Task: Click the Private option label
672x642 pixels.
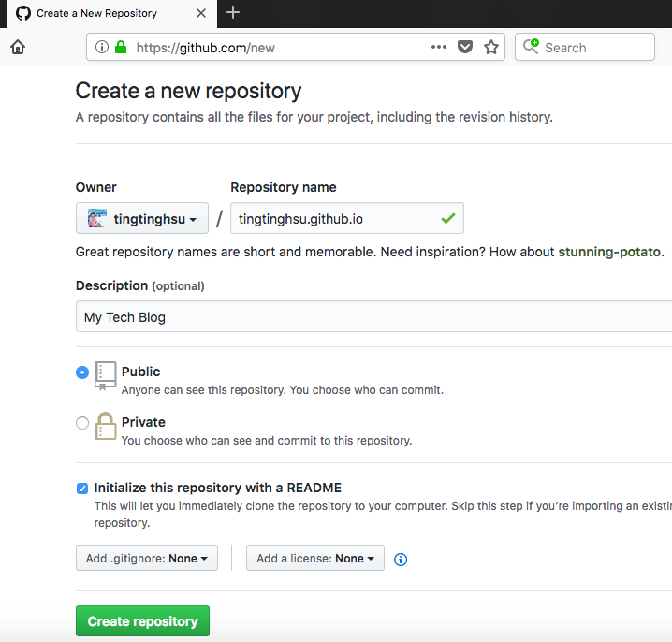Action: click(x=143, y=422)
